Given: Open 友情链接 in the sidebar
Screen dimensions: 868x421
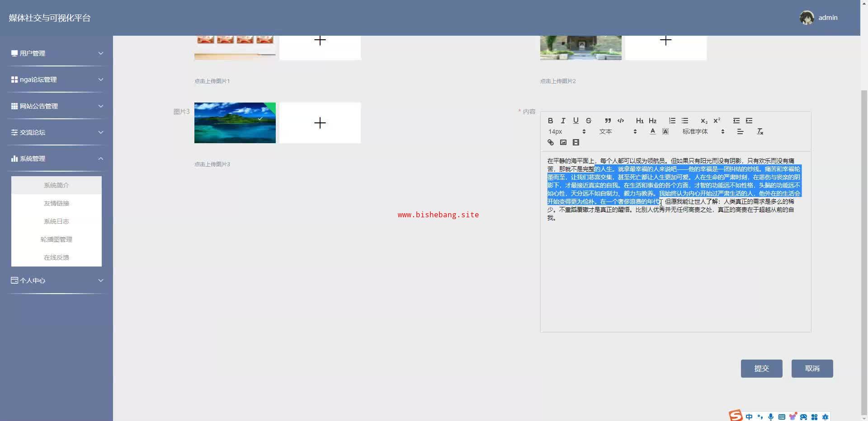Looking at the screenshot, I should tap(57, 203).
